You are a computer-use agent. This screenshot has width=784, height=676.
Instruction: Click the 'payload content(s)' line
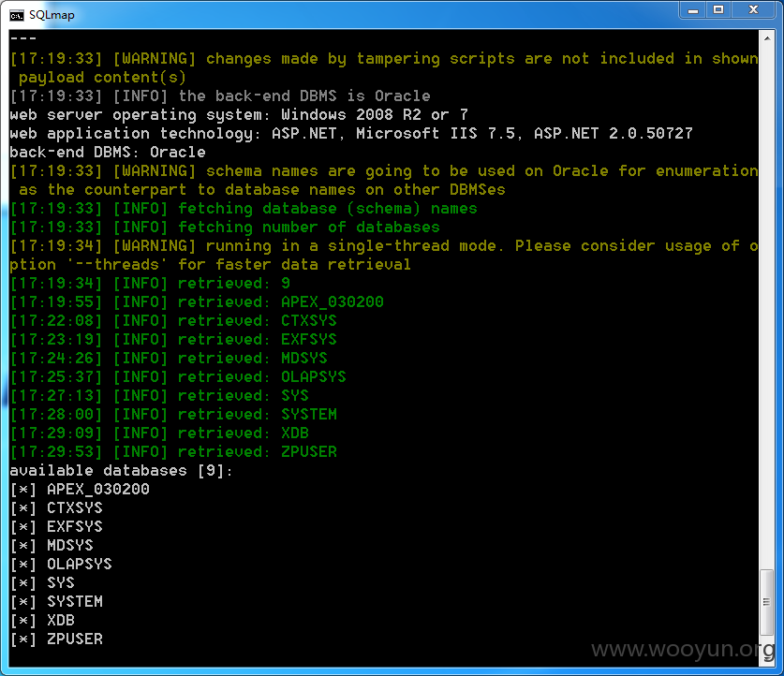tap(102, 78)
